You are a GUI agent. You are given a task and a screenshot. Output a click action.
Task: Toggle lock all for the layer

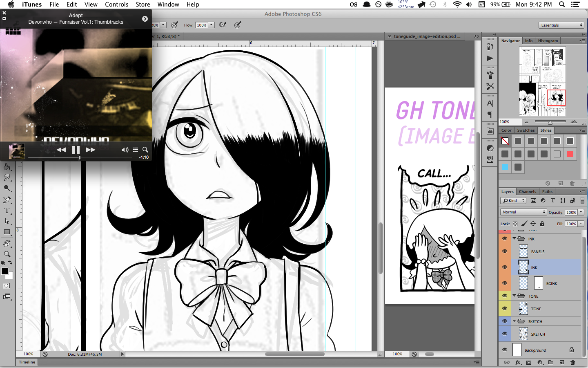[542, 224]
